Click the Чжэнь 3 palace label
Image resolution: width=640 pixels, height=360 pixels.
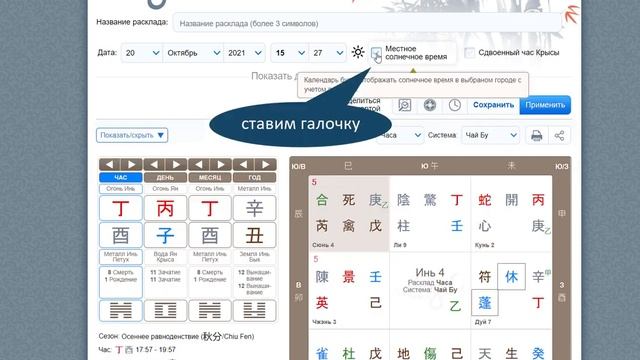coord(324,322)
